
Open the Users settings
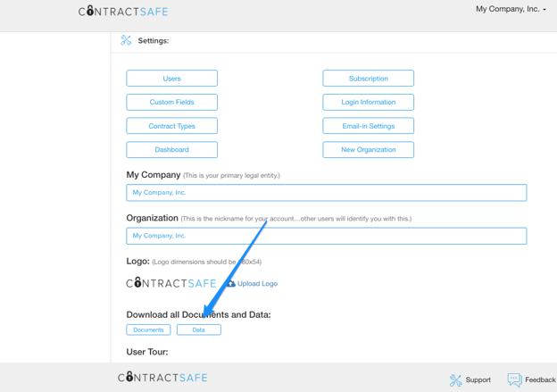pos(171,79)
